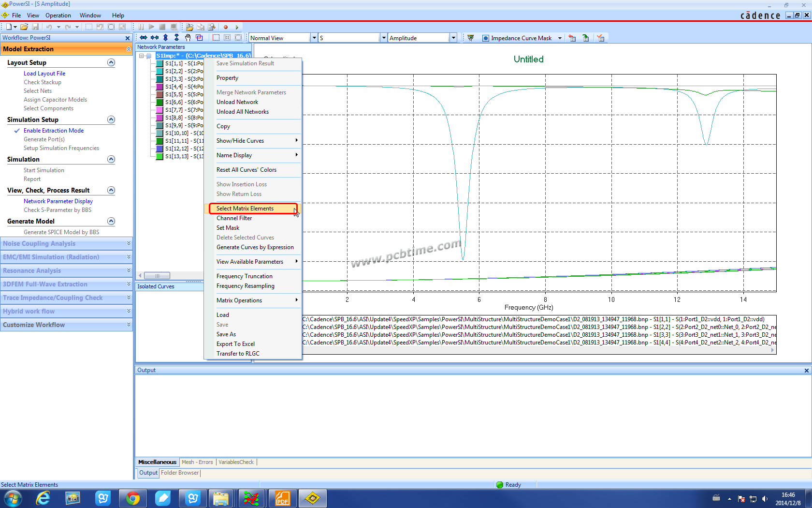The image size is (812, 508).
Task: Toggle the Impedance Curve Mask radio button
Action: (x=486, y=38)
